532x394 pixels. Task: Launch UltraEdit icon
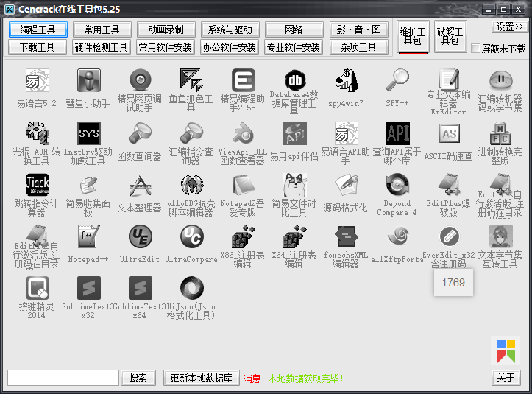140,236
